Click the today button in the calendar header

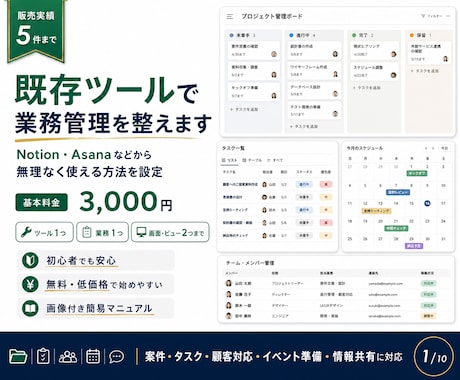[x=445, y=148]
